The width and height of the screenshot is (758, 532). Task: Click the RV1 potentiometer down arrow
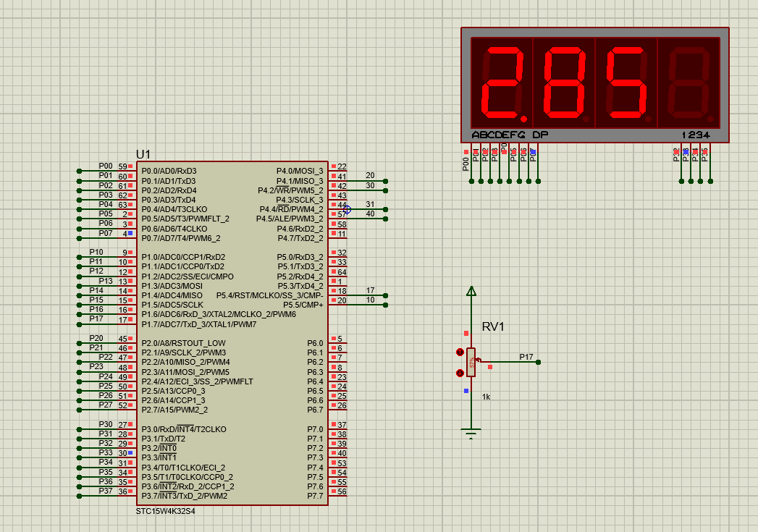pos(460,373)
